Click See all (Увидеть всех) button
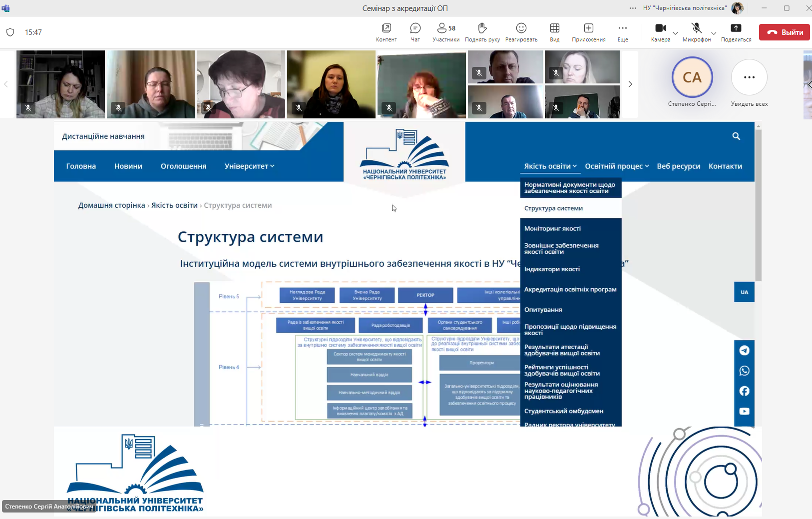Image resolution: width=812 pixels, height=519 pixels. [x=749, y=78]
